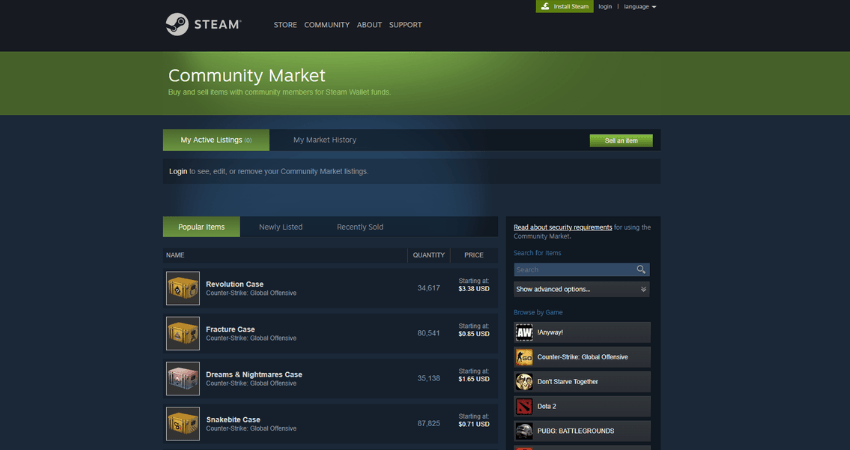Select the Newly Listed tab
Screen dimensions: 850x450
coord(281,227)
